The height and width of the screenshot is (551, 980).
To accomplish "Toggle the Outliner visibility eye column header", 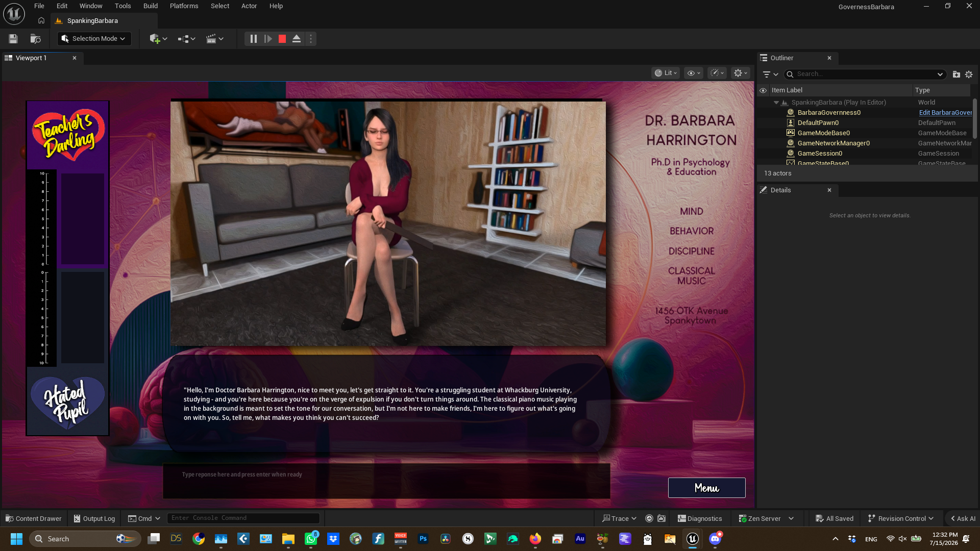I will point(763,90).
